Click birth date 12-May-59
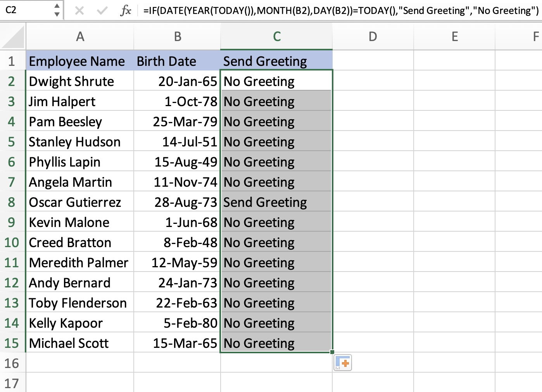Viewport: 542px width, 392px height. pyautogui.click(x=177, y=262)
